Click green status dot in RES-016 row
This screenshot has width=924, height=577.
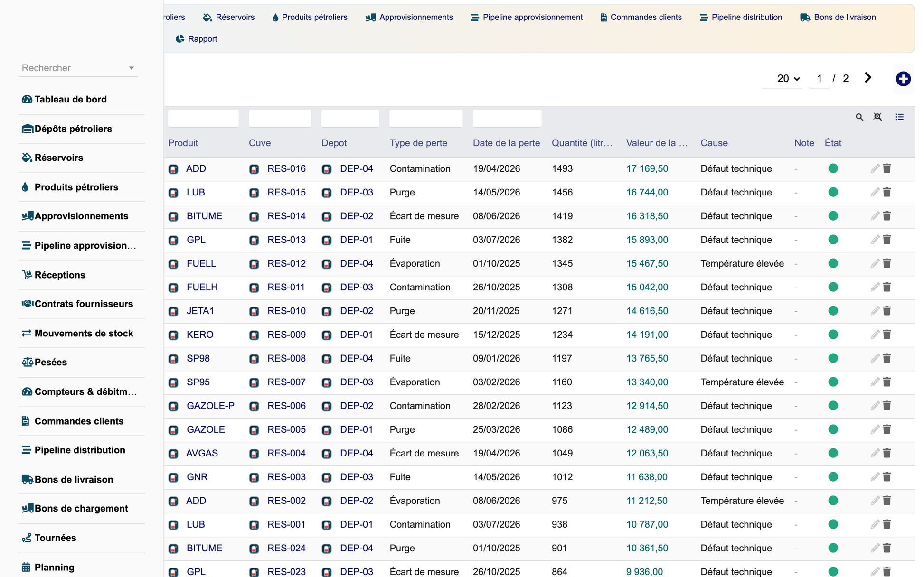click(x=833, y=168)
